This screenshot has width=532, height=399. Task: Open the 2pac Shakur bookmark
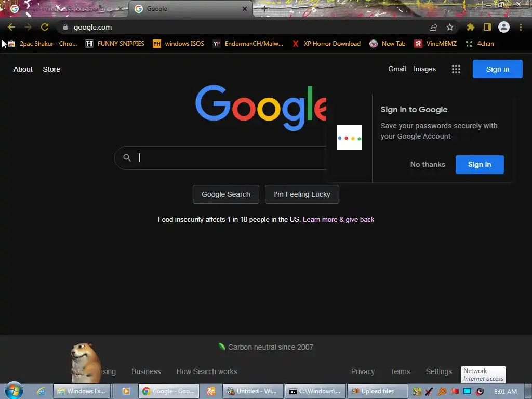43,44
